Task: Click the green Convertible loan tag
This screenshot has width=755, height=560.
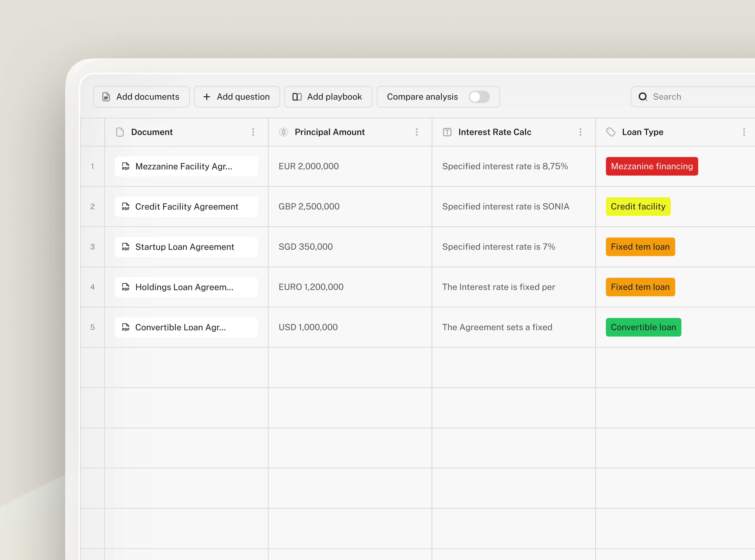Action: click(x=643, y=327)
